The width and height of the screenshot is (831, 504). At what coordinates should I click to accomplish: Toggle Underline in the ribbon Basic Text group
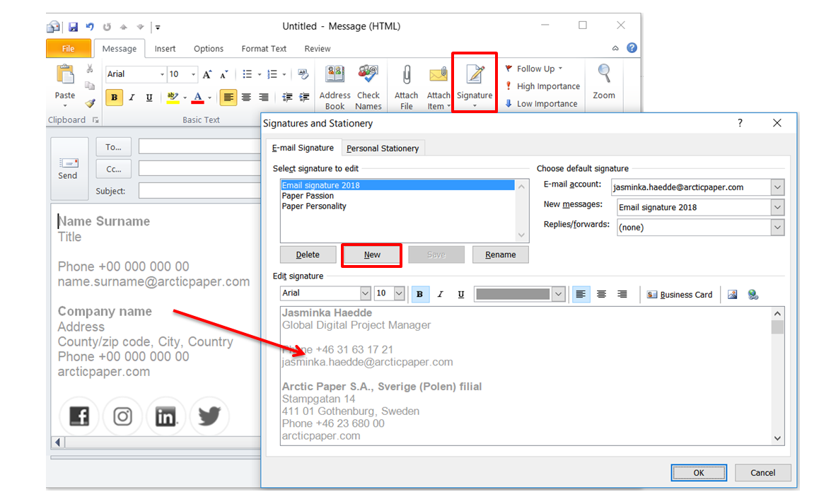point(149,98)
